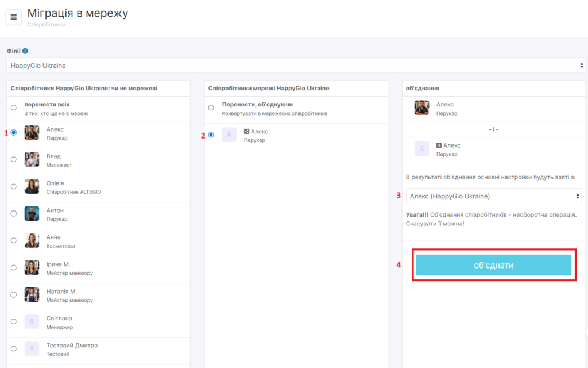
Task: Select radio button for Ірина М.
Action: click(14, 267)
